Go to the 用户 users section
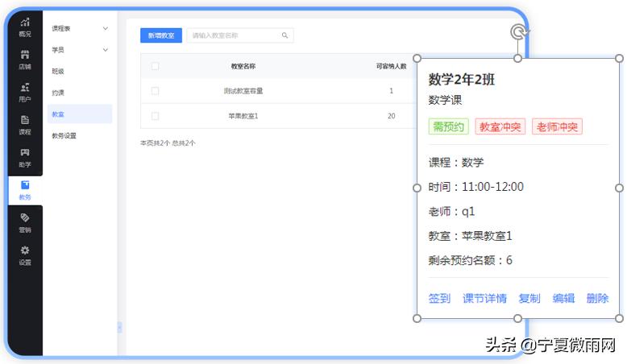627x364 pixels. pos(25,93)
